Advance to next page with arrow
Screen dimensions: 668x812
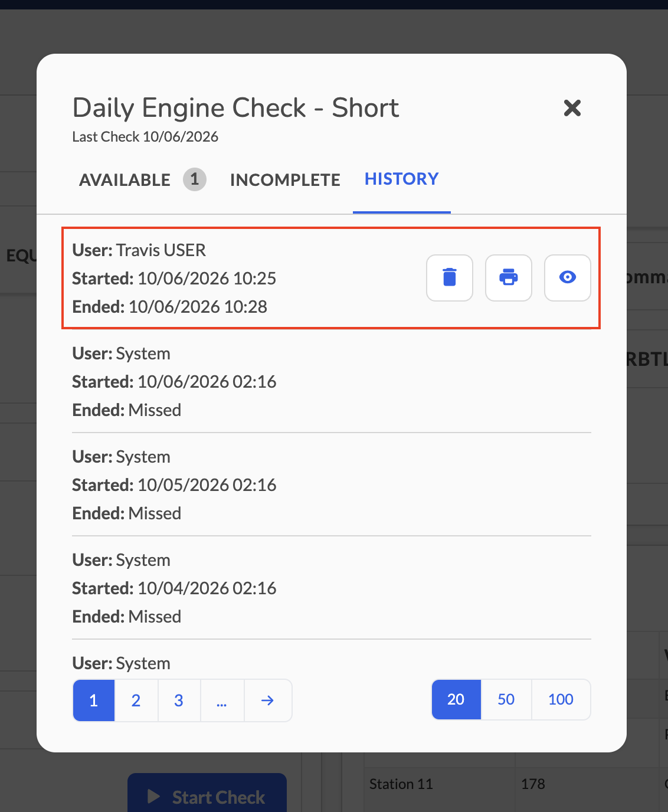point(268,700)
